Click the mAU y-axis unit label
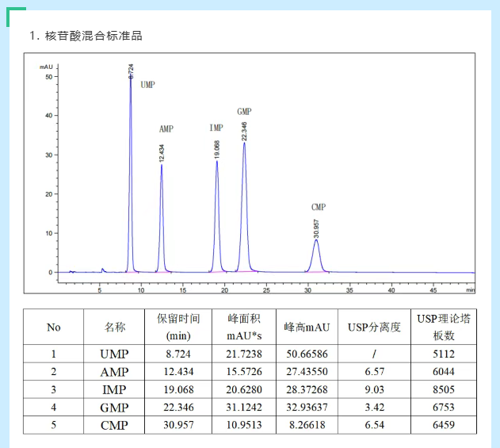This screenshot has width=500, height=448. coord(47,67)
